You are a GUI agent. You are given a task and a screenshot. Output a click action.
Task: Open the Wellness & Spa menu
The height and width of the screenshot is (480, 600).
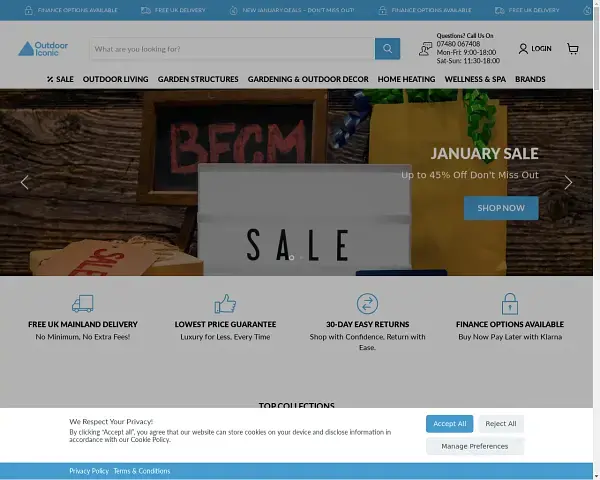[x=475, y=79]
